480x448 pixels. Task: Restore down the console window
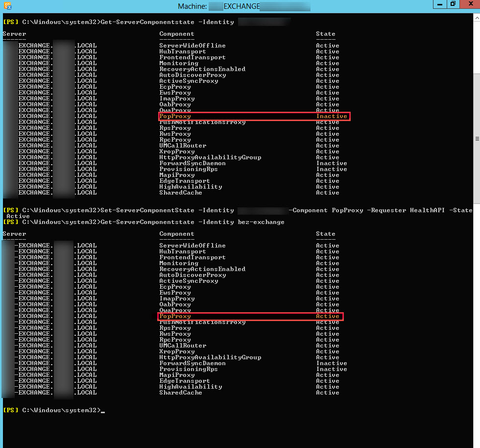pos(453,4)
